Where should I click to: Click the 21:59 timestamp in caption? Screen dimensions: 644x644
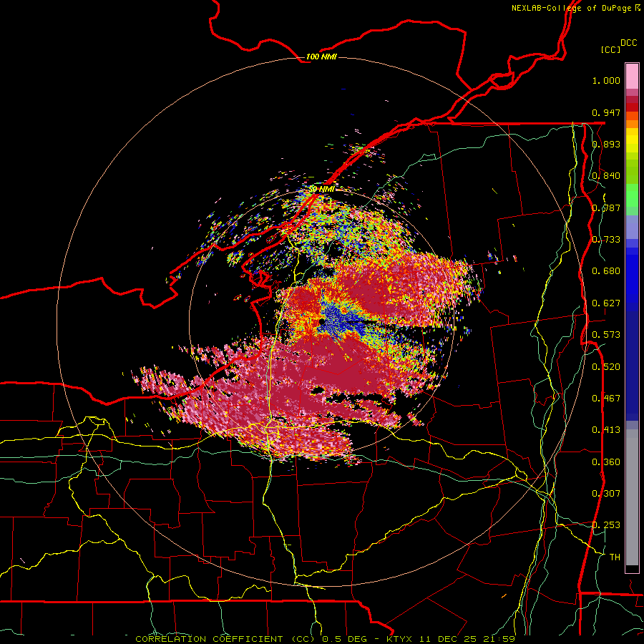(500, 639)
